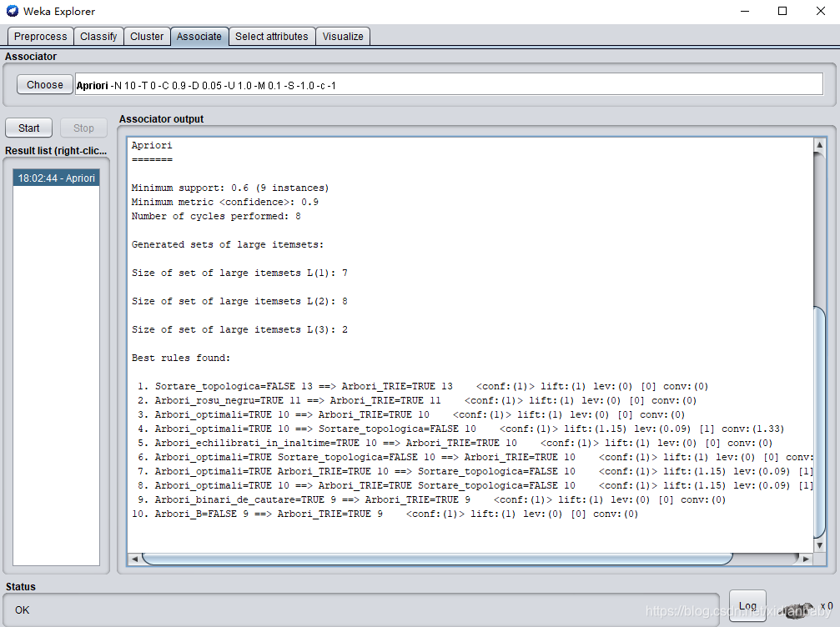Screen dimensions: 840x627
Task: Click the 'large itemsets L(2): 8' line
Action: coord(239,302)
